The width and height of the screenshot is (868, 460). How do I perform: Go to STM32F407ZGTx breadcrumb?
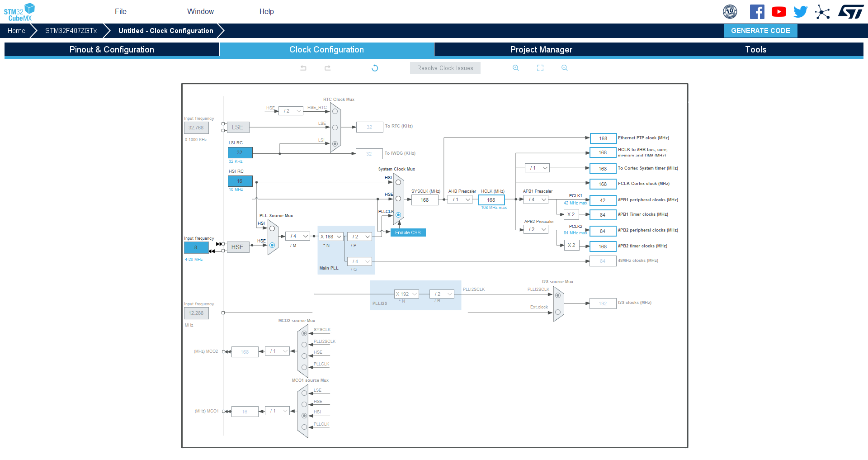point(71,31)
